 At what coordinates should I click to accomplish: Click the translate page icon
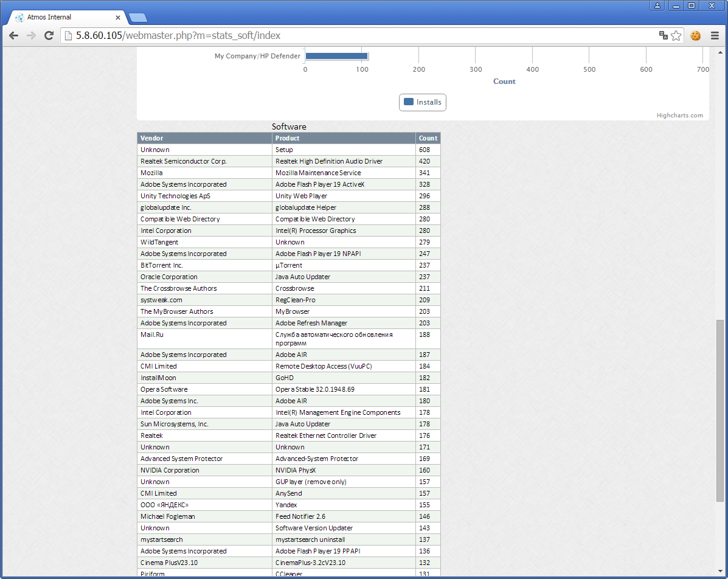tap(663, 35)
